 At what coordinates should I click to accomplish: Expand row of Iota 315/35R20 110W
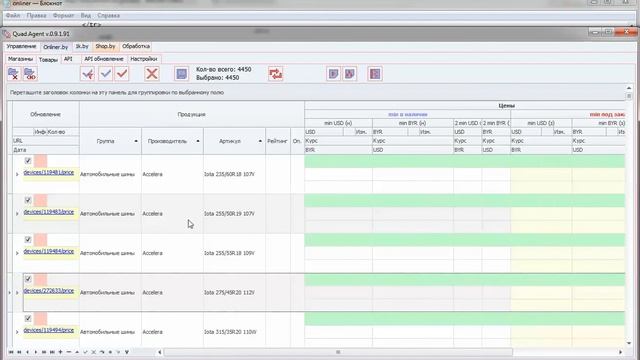coord(17,332)
